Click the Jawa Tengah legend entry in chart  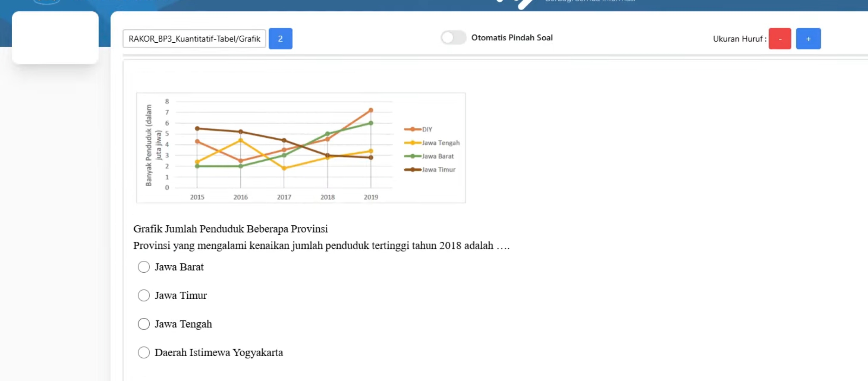pyautogui.click(x=432, y=143)
